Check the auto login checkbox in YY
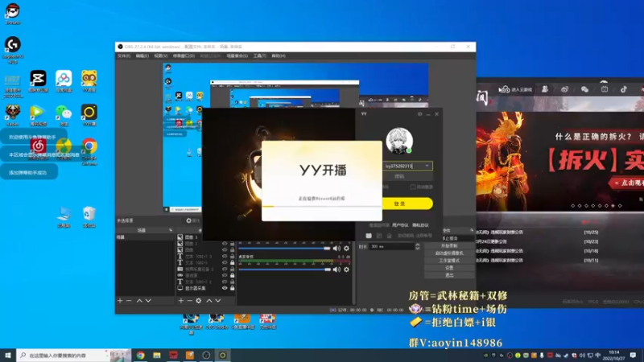The width and height of the screenshot is (644, 362). coord(413,187)
